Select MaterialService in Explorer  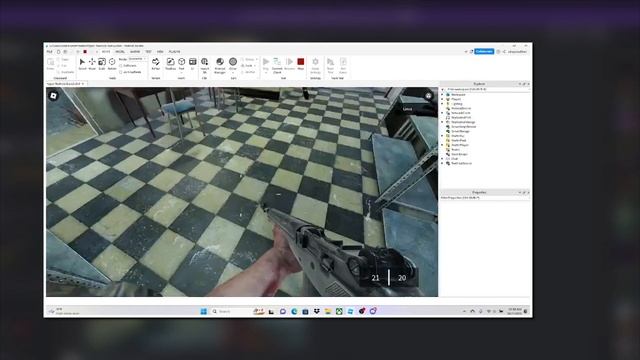pos(461,109)
